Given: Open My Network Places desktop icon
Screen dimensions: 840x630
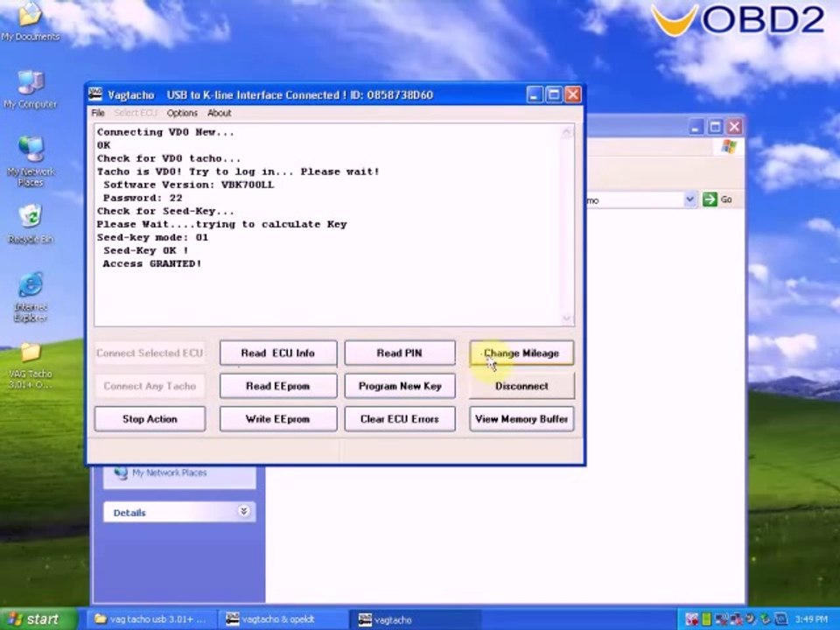Looking at the screenshot, I should 31,161.
